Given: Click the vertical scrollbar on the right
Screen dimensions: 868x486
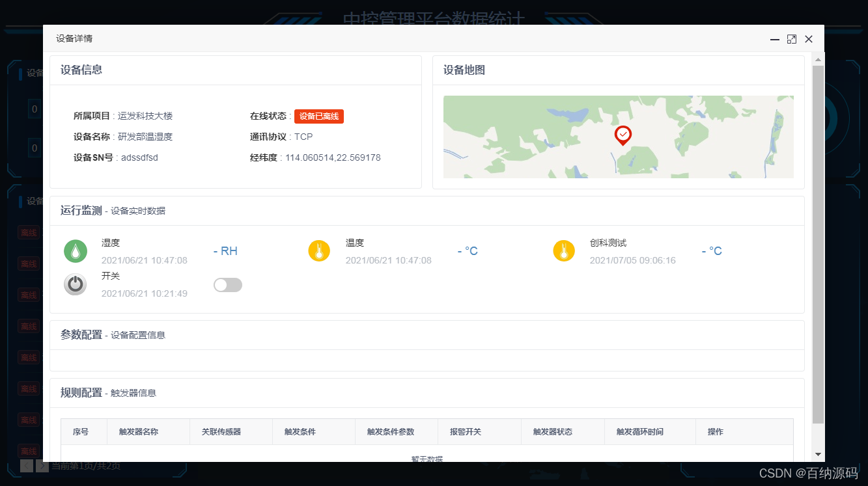Looking at the screenshot, I should pyautogui.click(x=819, y=195).
